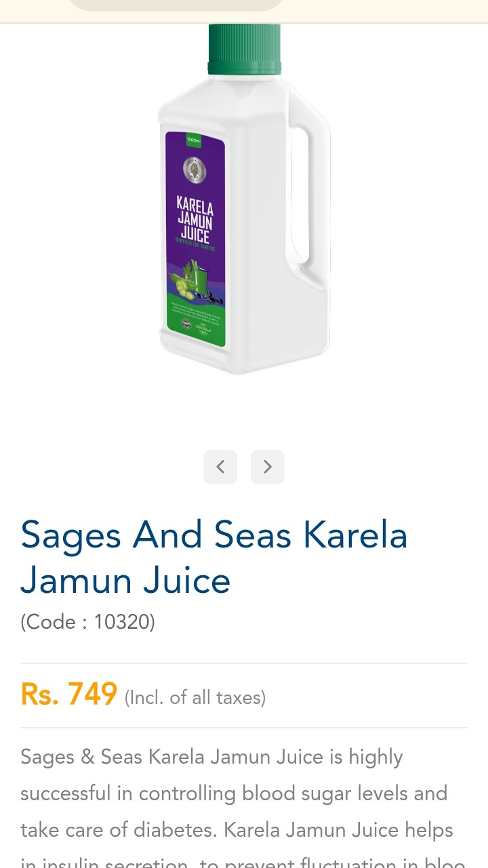Tap the green bottle cap
The image size is (488, 868).
point(244,49)
